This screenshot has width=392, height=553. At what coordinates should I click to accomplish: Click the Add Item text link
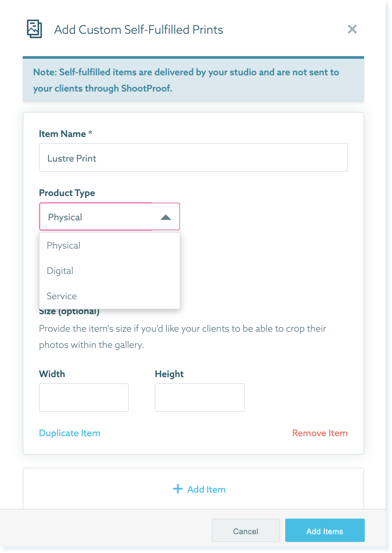click(206, 489)
